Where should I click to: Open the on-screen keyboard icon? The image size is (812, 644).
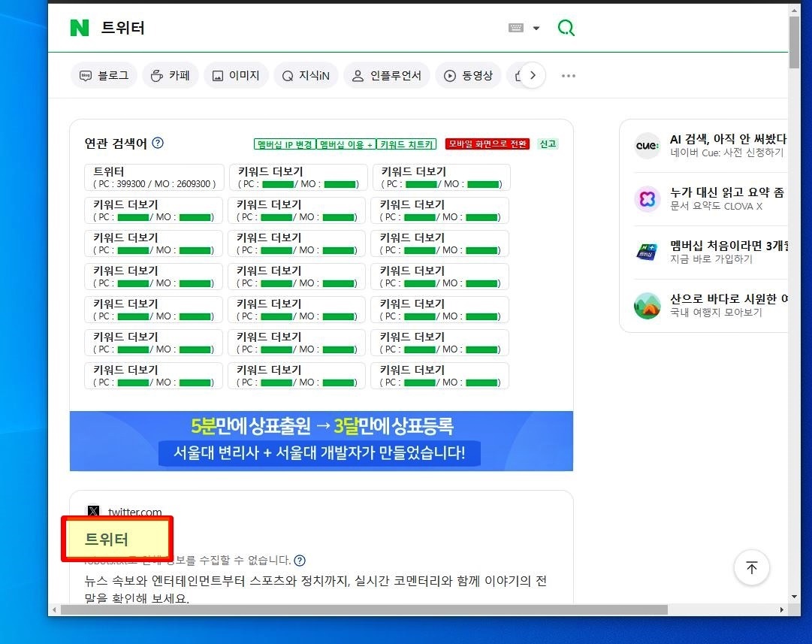(516, 28)
